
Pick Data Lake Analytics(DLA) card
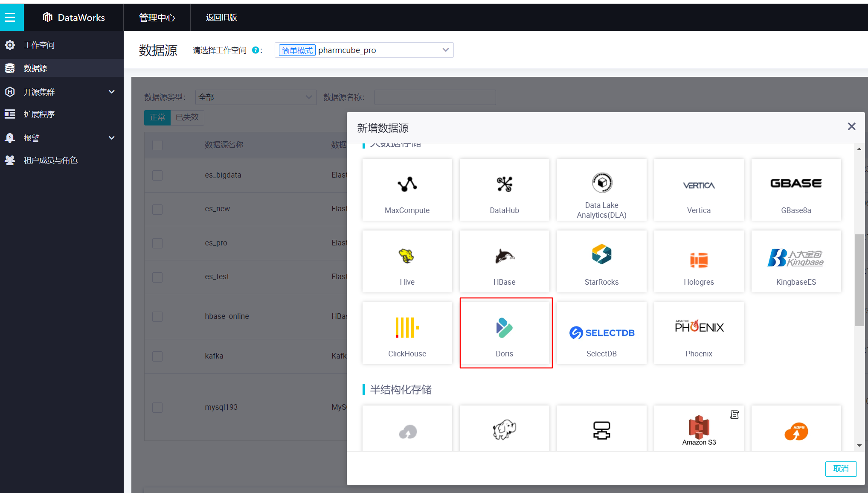pyautogui.click(x=601, y=190)
